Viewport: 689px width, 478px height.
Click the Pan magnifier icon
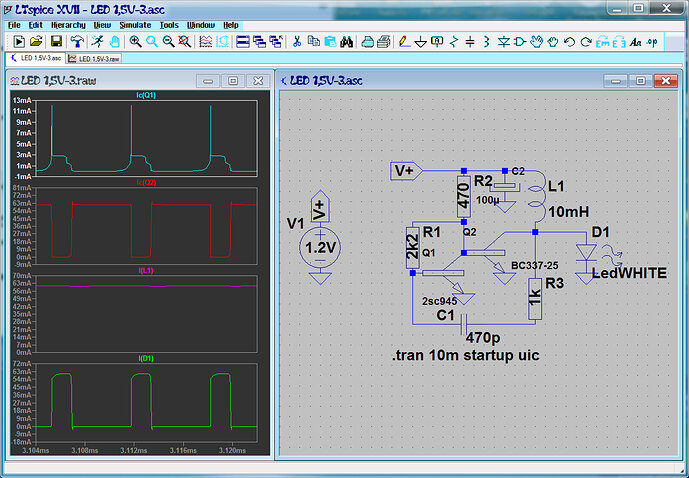(152, 42)
